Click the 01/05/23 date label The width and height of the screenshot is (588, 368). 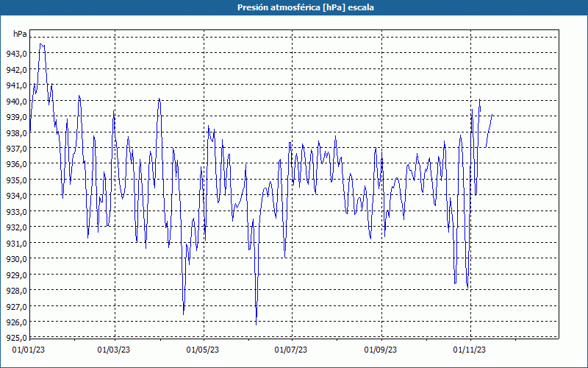[x=203, y=350]
